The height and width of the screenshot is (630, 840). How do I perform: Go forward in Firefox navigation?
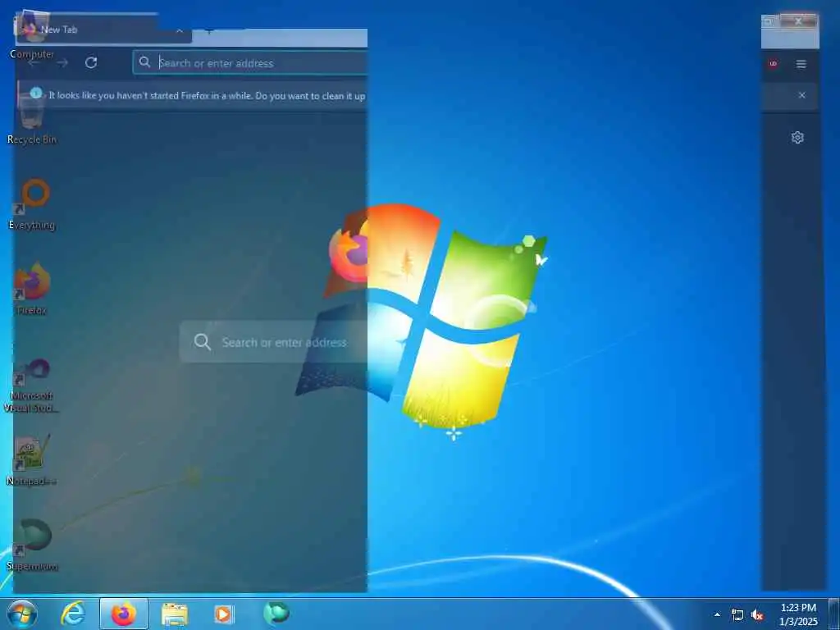click(62, 62)
